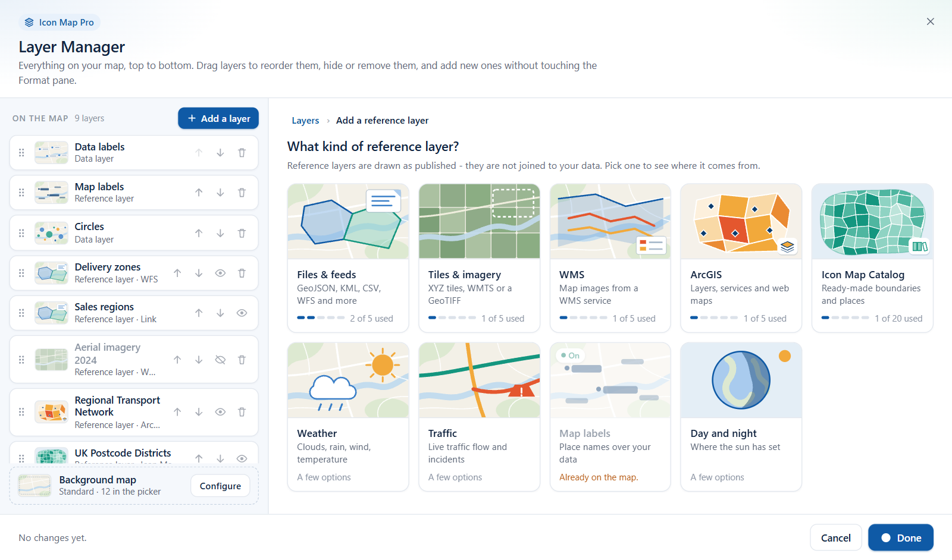Move Regional Transport Network layer down
Screen dimensions: 952x560
click(199, 412)
